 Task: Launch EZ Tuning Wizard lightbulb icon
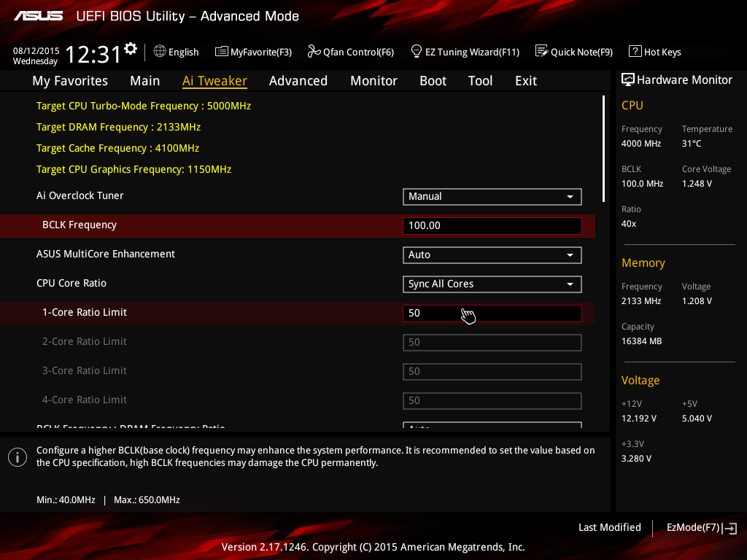(417, 51)
